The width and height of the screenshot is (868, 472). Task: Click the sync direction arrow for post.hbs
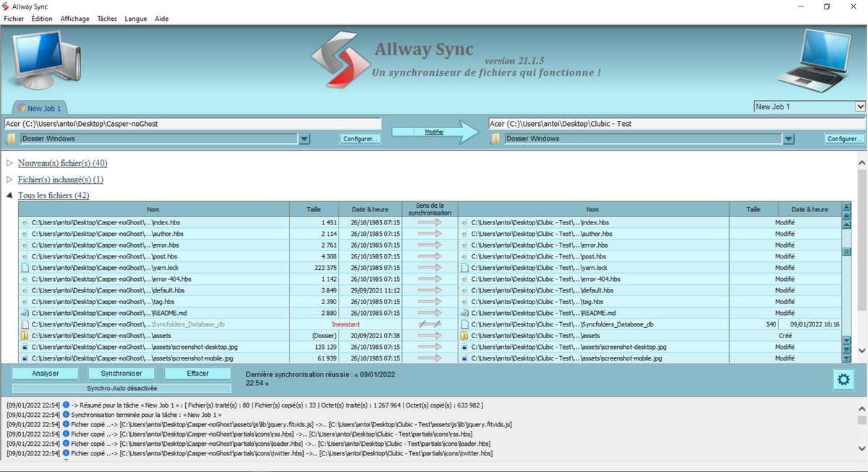coord(430,256)
